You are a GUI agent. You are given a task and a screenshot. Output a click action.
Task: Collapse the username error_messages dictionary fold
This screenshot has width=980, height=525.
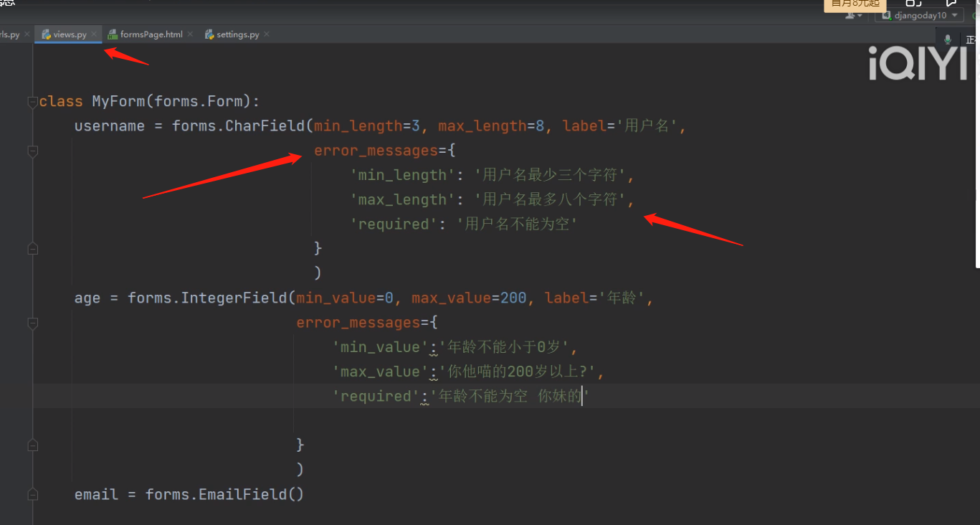32,151
